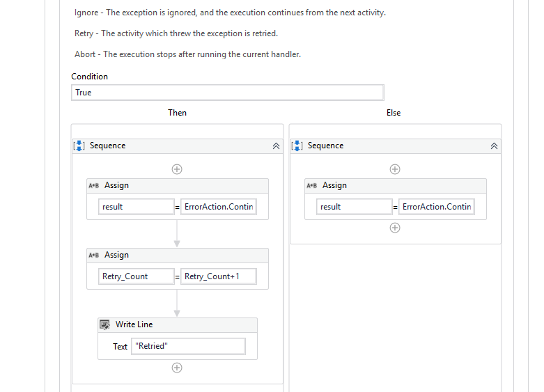Click the Write Line activity icon
This screenshot has width=544, height=392.
[x=105, y=324]
